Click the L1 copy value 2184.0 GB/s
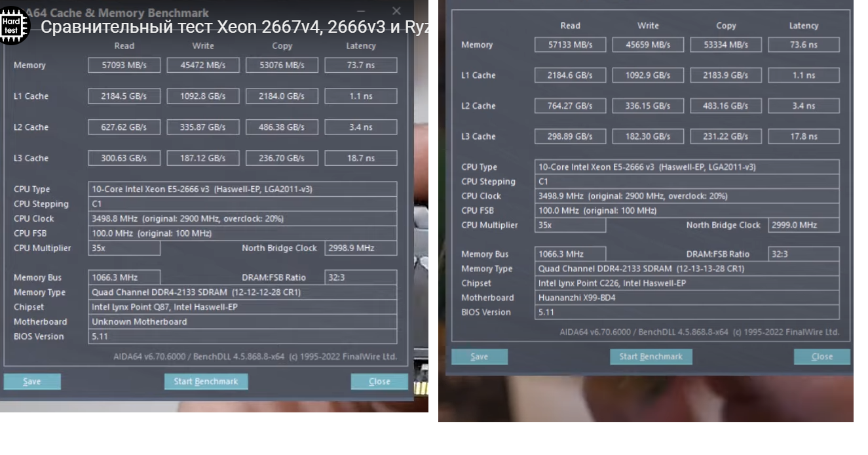Viewport: 868px width, 455px height. [282, 96]
